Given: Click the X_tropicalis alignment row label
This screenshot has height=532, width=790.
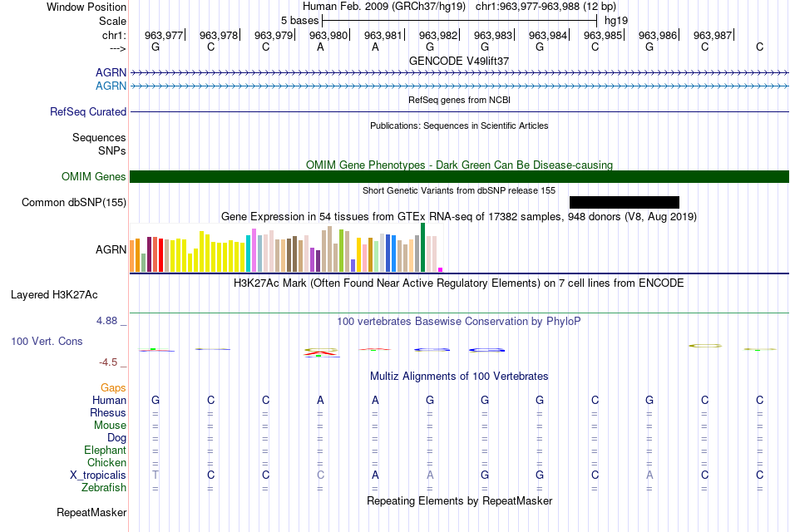Looking at the screenshot, I should [98, 475].
